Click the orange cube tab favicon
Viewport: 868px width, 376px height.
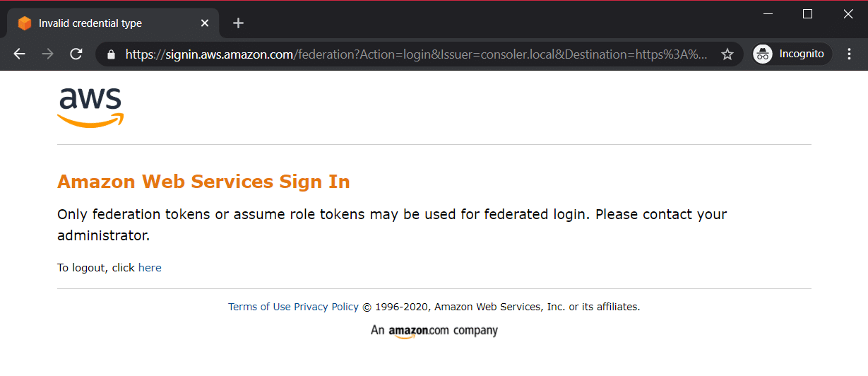coord(25,23)
